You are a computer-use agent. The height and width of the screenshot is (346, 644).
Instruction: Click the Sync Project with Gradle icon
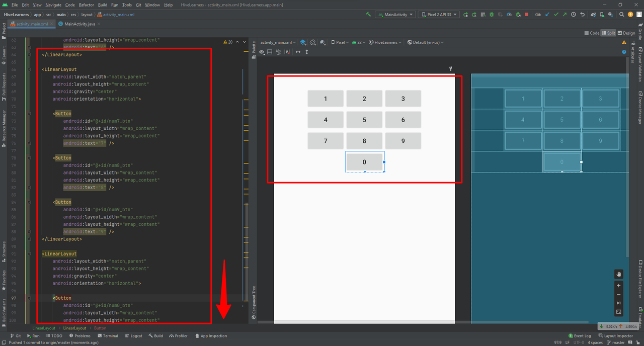click(x=594, y=15)
